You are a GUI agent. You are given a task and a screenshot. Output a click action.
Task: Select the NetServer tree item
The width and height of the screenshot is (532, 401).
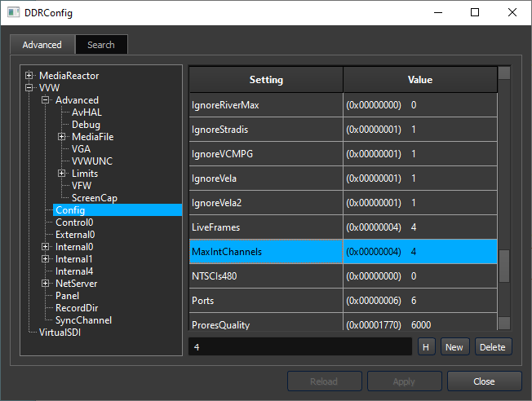coord(77,284)
